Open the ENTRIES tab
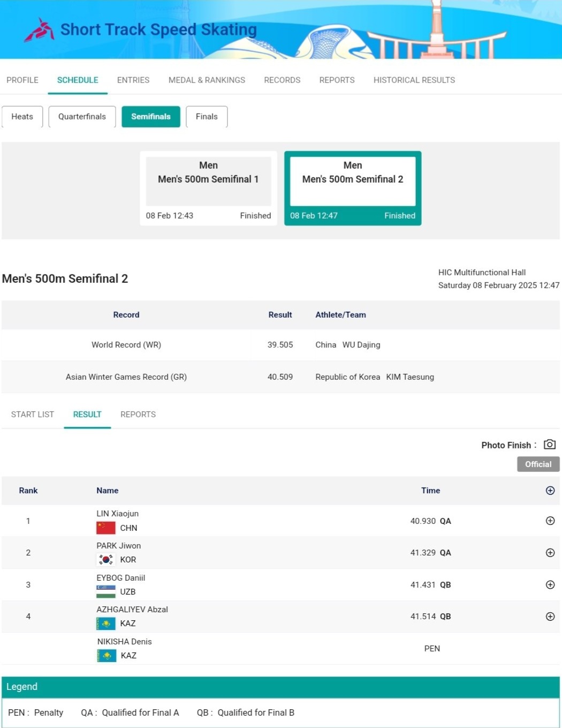This screenshot has height=728, width=562. 133,80
